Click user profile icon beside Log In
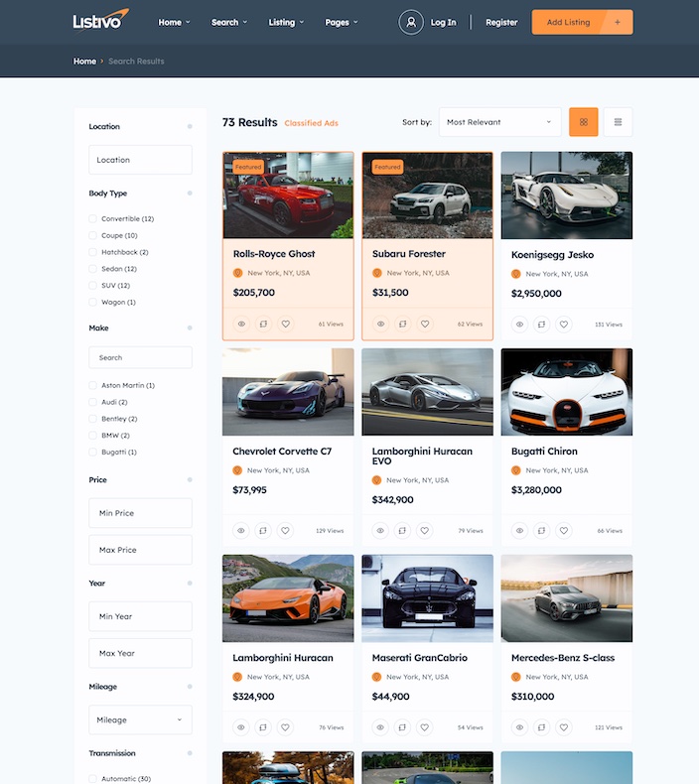This screenshot has height=784, width=699. 410,22
